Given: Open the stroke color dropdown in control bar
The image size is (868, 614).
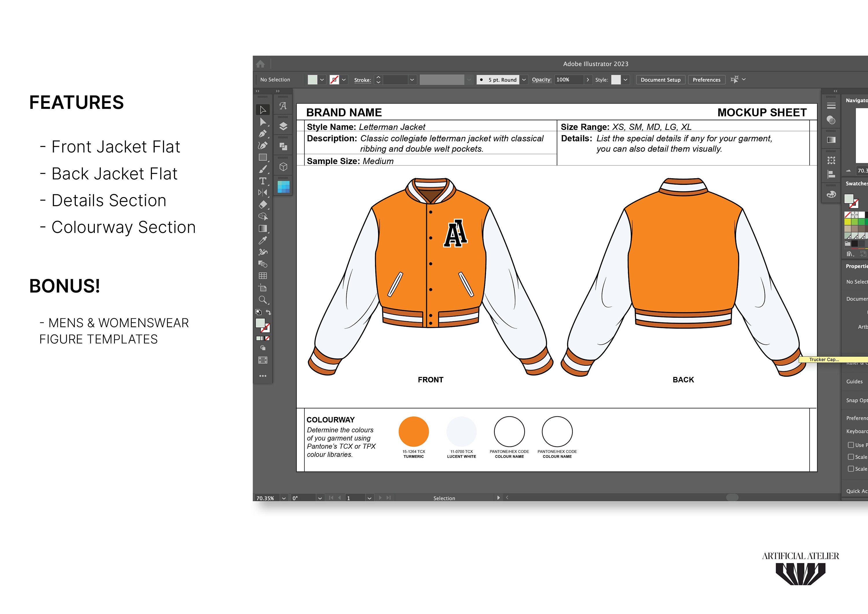Looking at the screenshot, I should pos(344,80).
